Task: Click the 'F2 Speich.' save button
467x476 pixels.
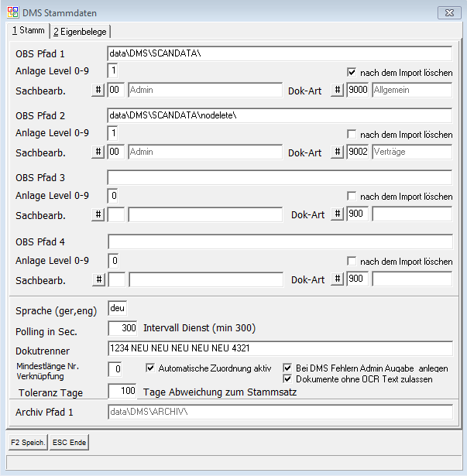Action: click(x=28, y=443)
